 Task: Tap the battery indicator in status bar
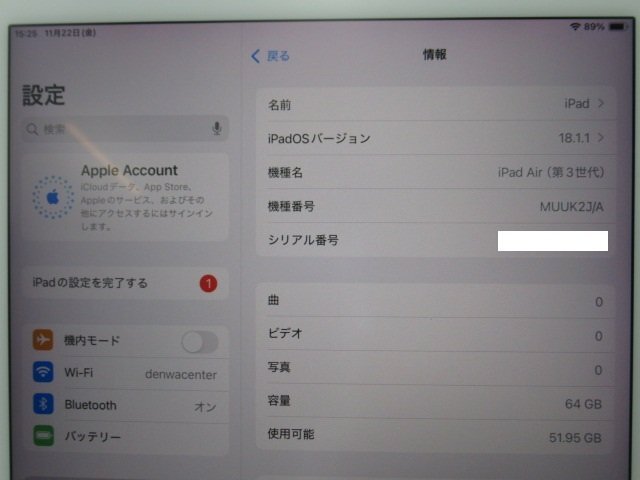click(x=618, y=27)
